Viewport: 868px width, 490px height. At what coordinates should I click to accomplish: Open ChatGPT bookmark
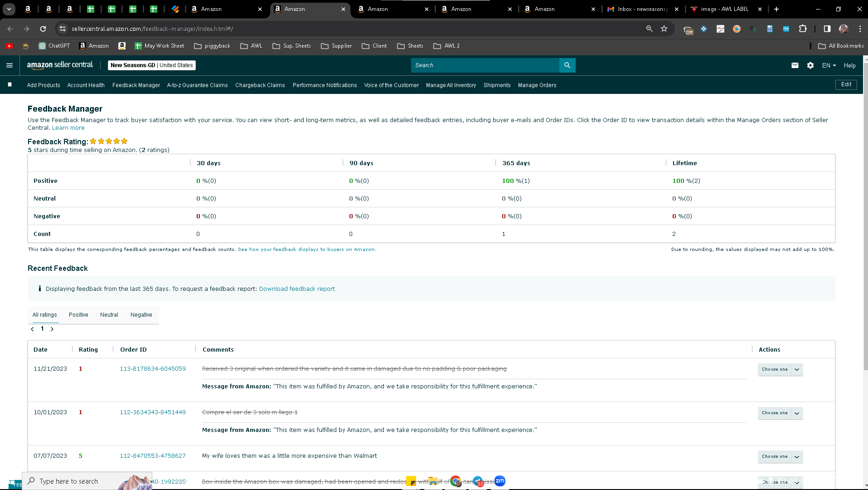[54, 46]
